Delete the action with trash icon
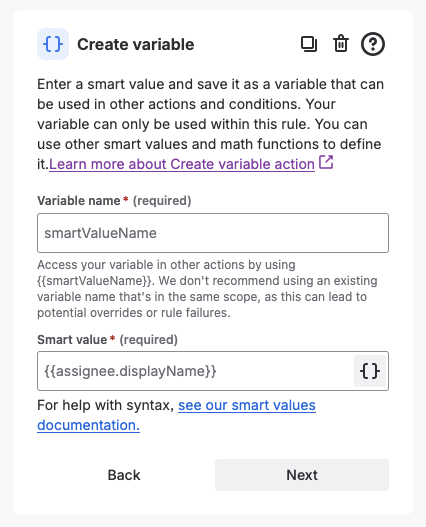 [341, 44]
